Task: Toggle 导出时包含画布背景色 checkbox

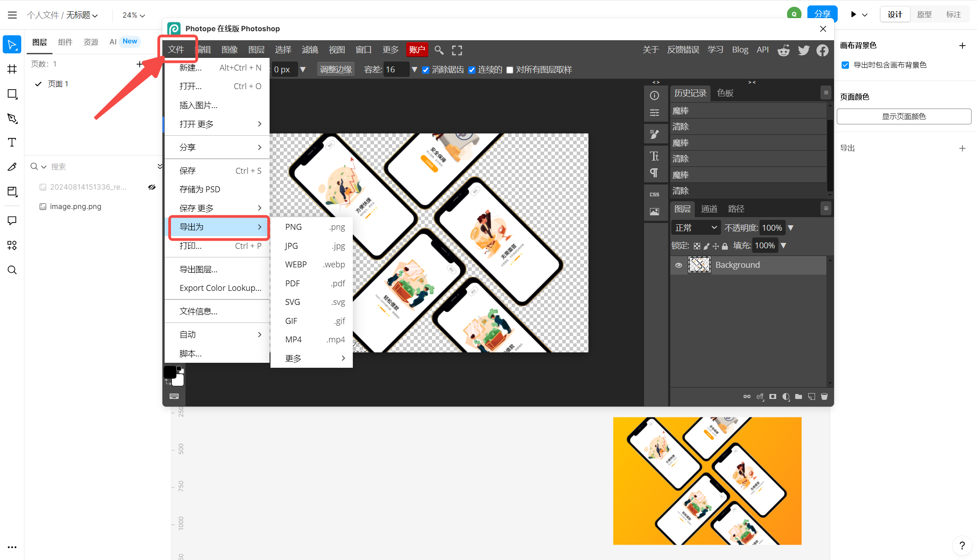Action: (845, 65)
